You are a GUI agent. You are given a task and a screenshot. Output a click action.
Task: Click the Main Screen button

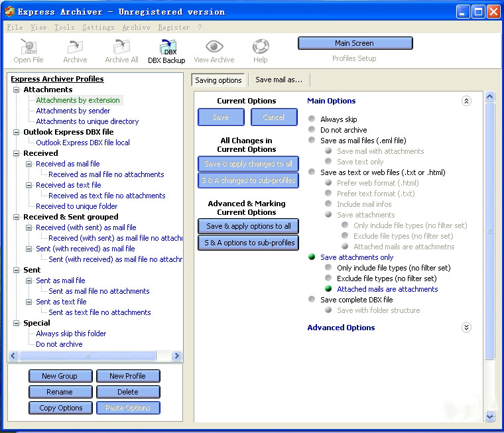[x=355, y=43]
